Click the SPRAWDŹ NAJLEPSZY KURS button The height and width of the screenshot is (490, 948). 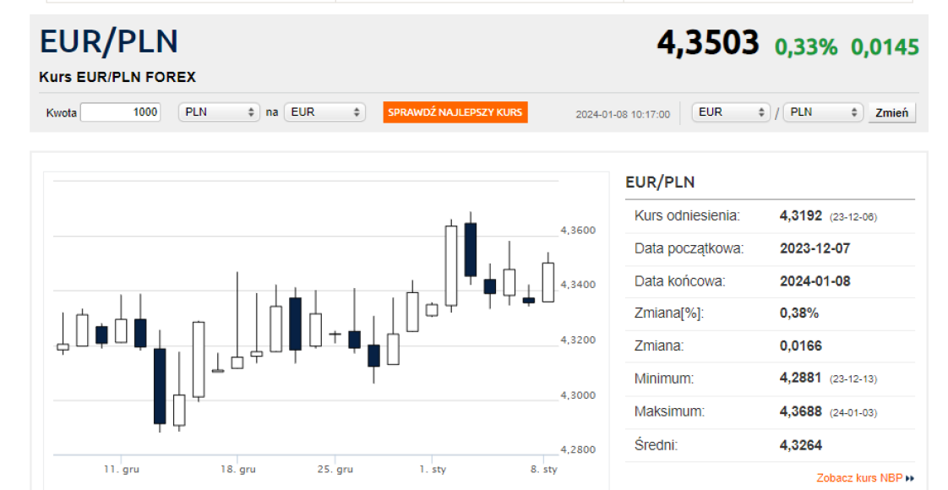(x=455, y=113)
